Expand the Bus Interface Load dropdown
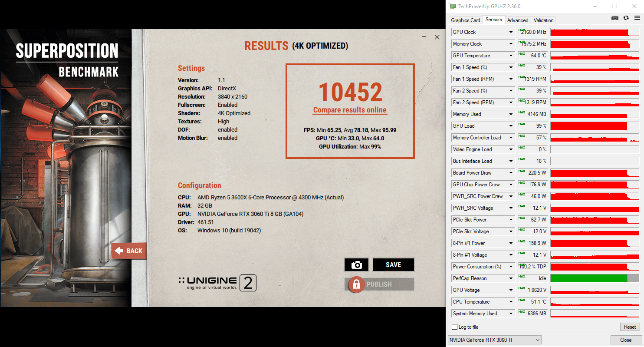The image size is (644, 347). (511, 161)
